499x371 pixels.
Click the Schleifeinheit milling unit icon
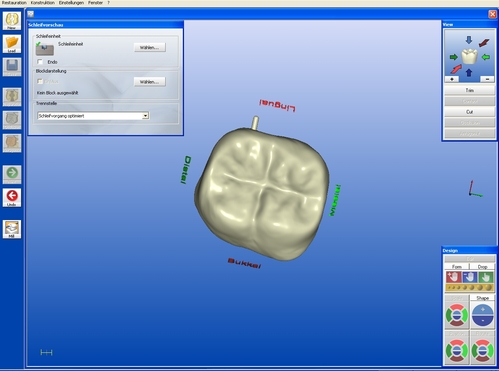tap(45, 49)
